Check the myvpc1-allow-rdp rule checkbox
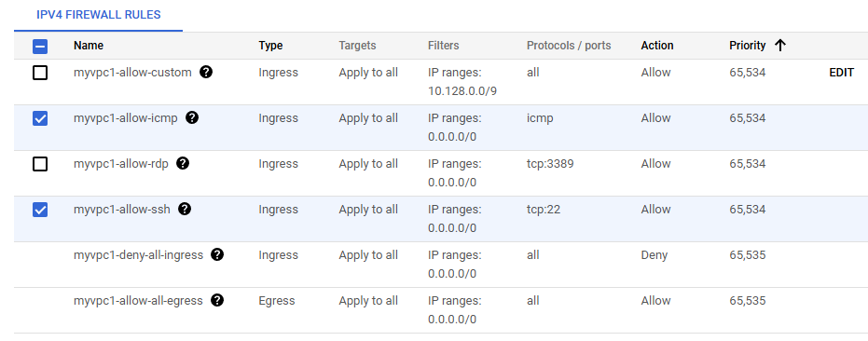The width and height of the screenshot is (868, 341). pos(40,164)
